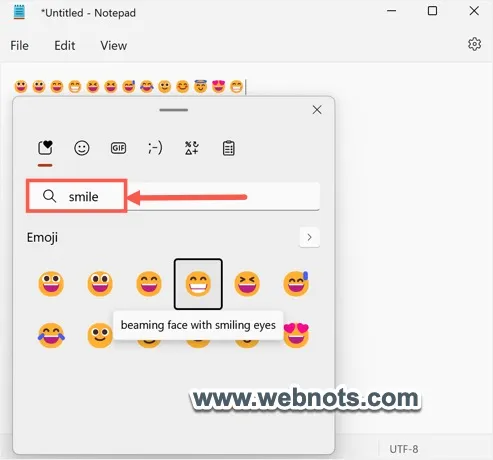Click the Notepad app icon in title bar
This screenshot has width=493, height=460.
tap(19, 12)
